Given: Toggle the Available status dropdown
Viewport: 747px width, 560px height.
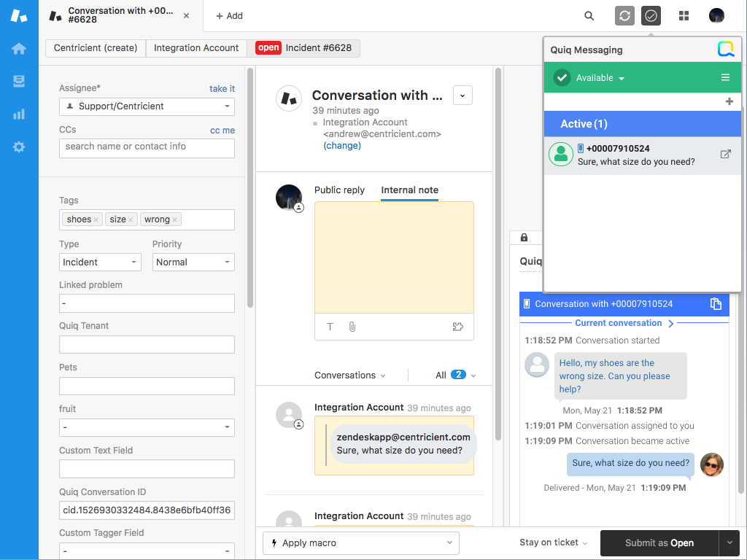Looking at the screenshot, I should coord(600,78).
